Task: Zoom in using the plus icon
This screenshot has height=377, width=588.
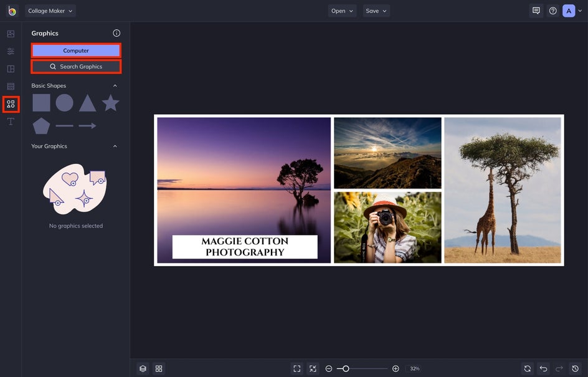Action: click(395, 368)
